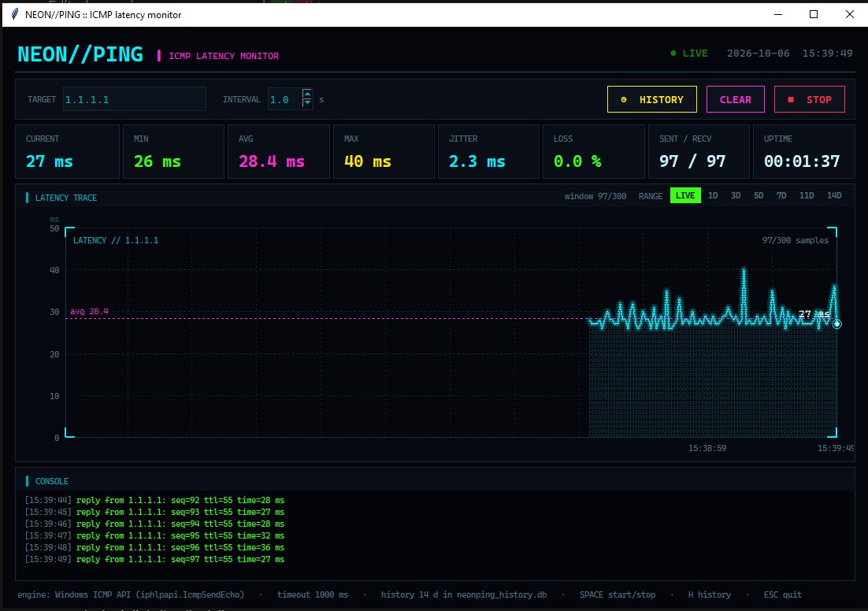Viewport: 868px width, 611px height.
Task: Switch the range to 7D
Action: 781,195
